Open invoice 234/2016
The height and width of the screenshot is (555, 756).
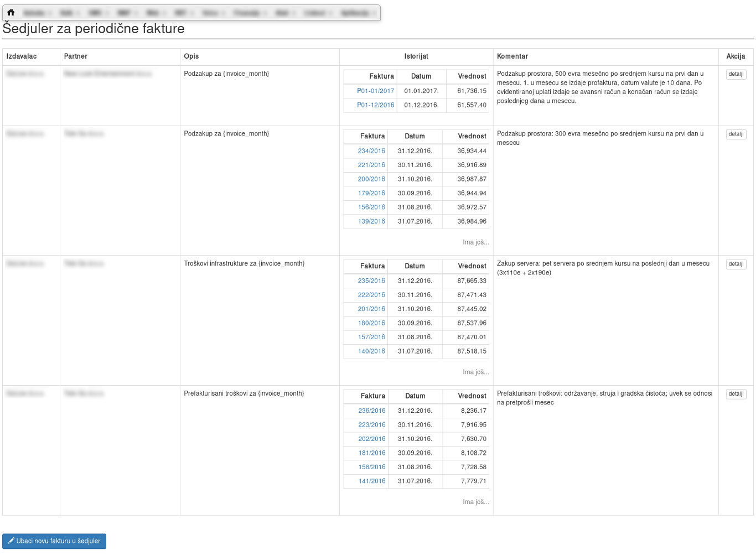[371, 151]
